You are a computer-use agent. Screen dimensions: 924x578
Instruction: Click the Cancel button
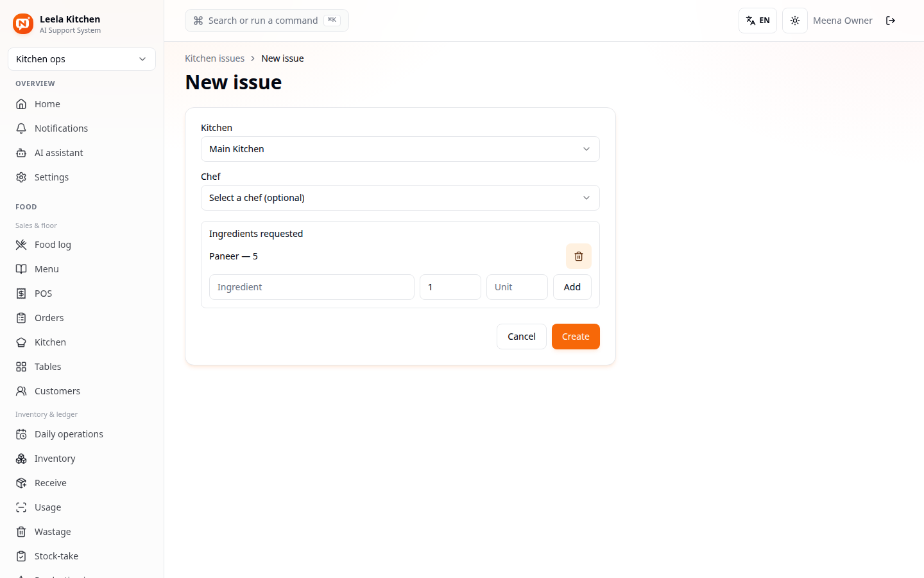[522, 337]
